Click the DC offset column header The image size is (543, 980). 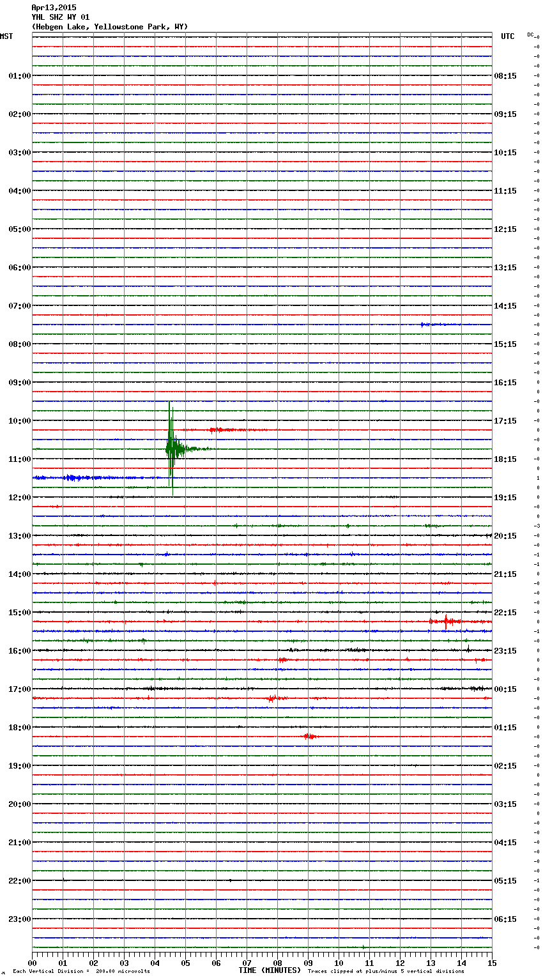(x=530, y=34)
